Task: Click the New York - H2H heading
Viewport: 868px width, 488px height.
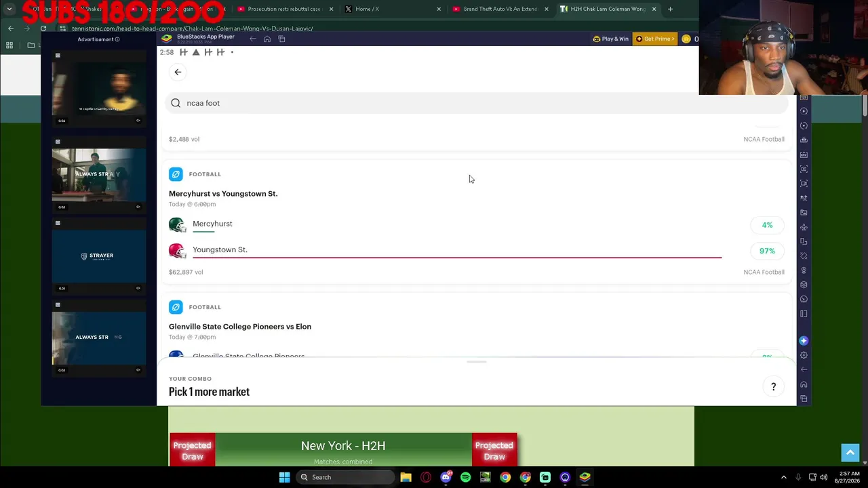Action: coord(343,445)
